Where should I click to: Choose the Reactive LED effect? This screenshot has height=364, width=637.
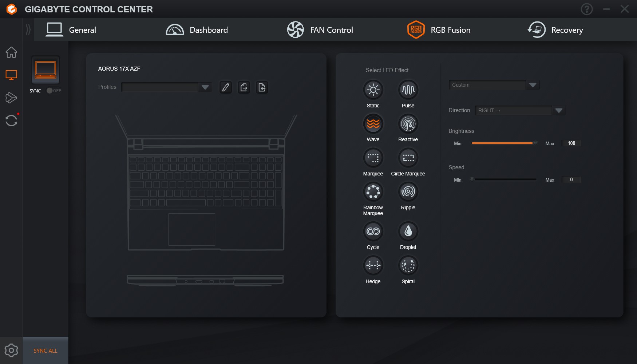tap(408, 124)
